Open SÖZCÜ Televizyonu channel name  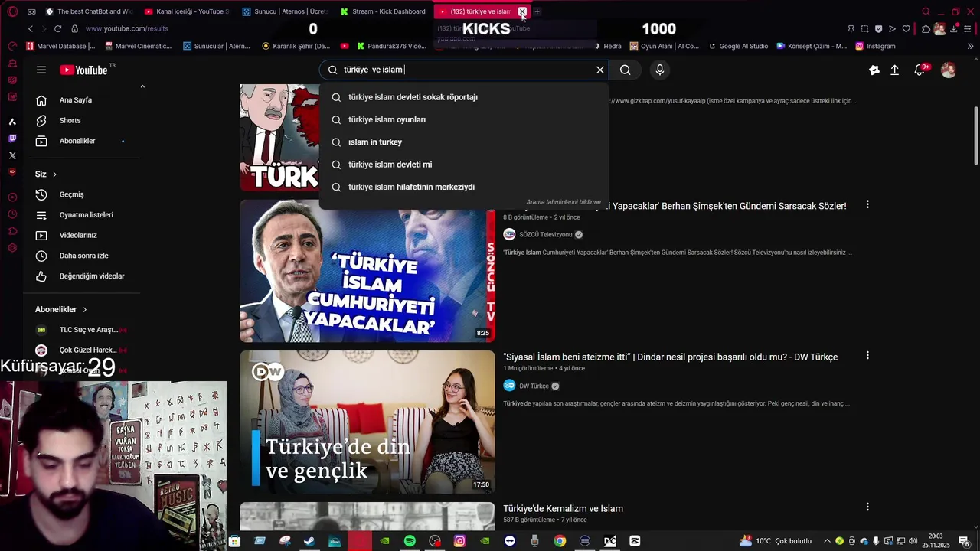click(546, 235)
